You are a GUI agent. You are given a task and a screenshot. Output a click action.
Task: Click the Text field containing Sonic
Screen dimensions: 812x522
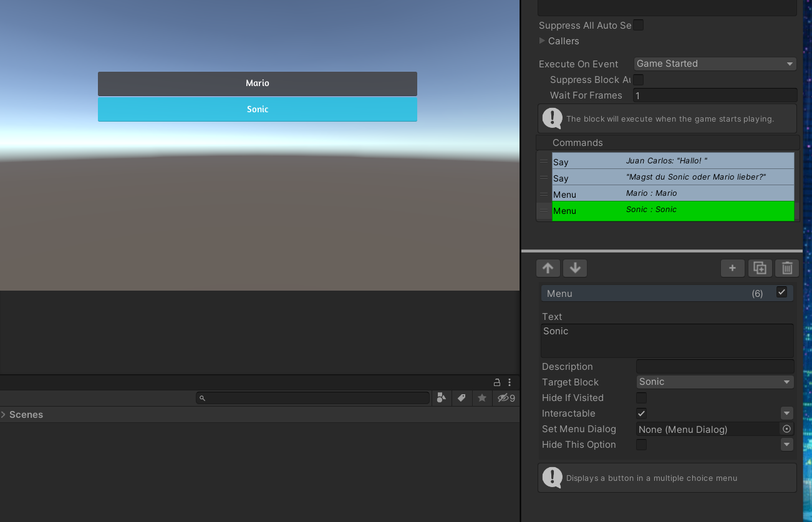coord(667,341)
